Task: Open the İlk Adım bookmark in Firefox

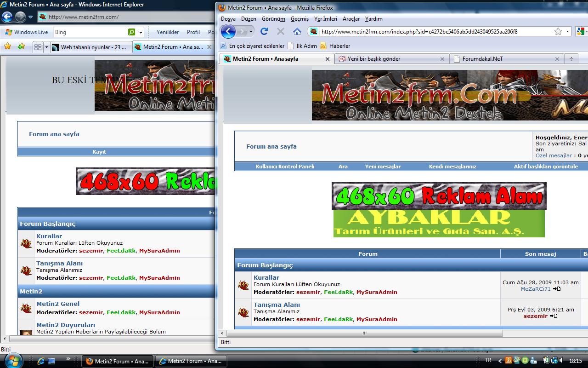Action: click(302, 46)
